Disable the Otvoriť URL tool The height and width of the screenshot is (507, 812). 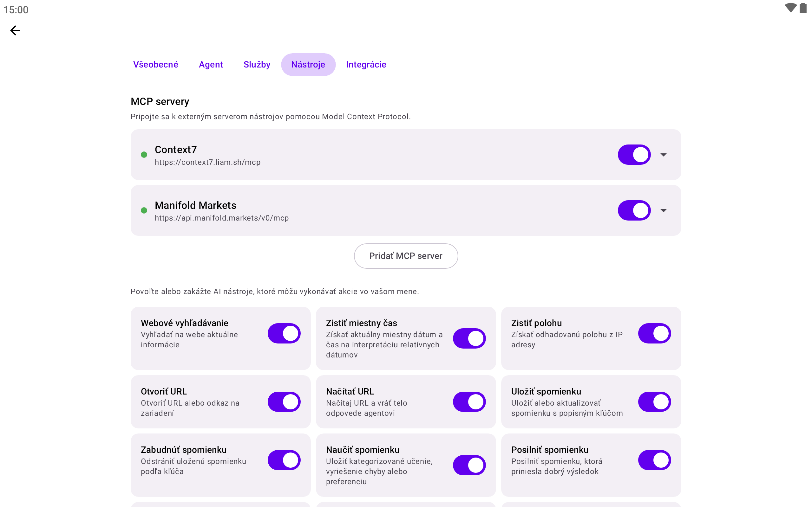(284, 402)
